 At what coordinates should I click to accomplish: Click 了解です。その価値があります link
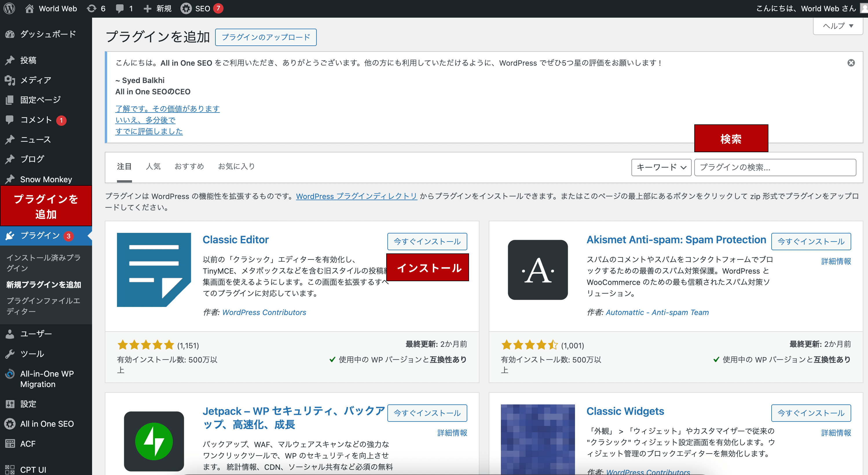click(x=167, y=108)
